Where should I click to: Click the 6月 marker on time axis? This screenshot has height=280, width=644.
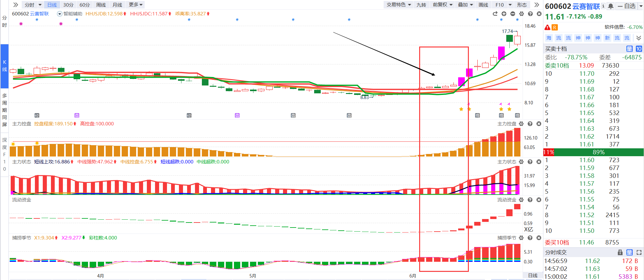click(413, 276)
